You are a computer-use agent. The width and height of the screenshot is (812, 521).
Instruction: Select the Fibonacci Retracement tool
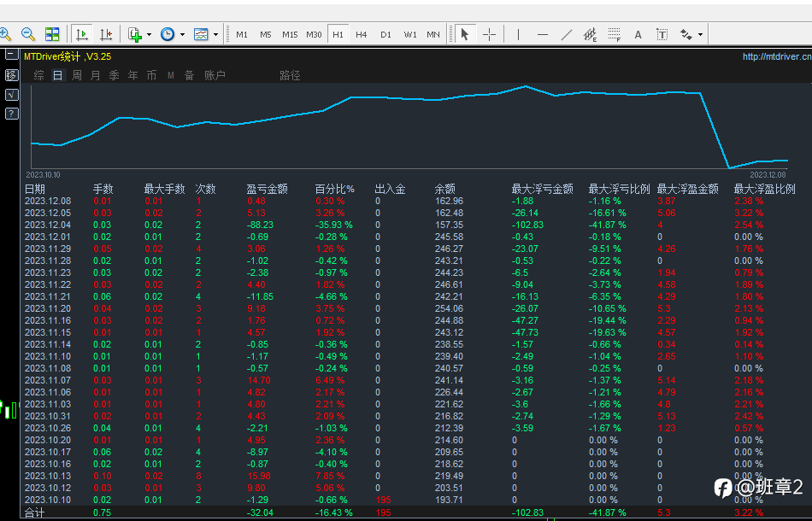coord(615,34)
